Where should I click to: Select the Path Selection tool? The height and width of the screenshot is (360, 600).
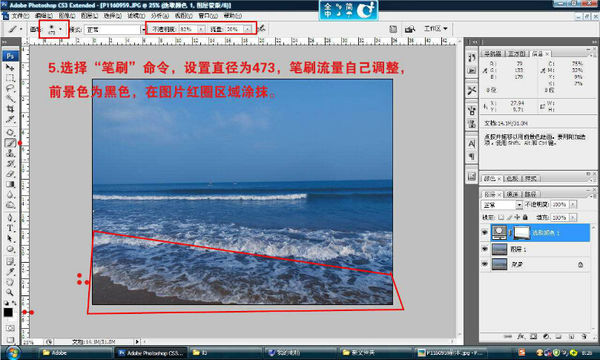click(x=10, y=239)
